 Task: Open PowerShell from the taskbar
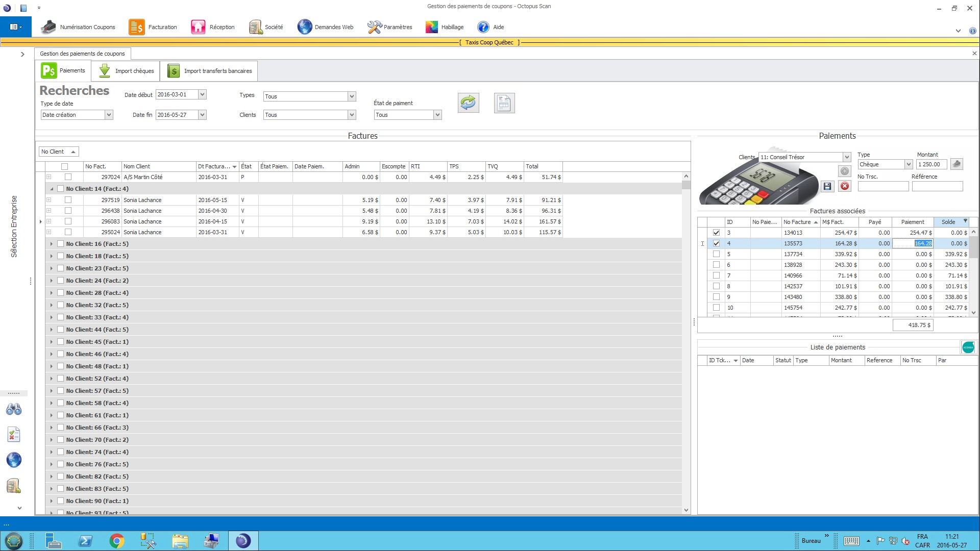tap(85, 541)
